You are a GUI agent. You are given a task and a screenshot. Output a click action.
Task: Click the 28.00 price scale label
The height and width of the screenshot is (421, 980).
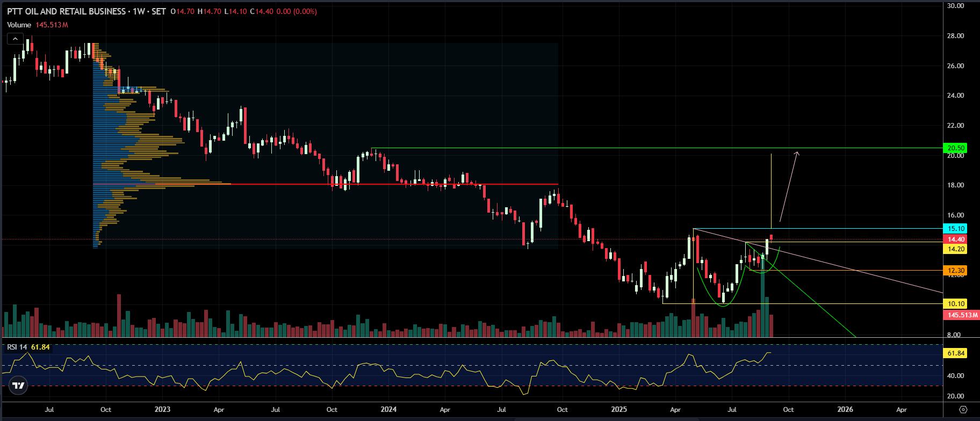coord(955,36)
